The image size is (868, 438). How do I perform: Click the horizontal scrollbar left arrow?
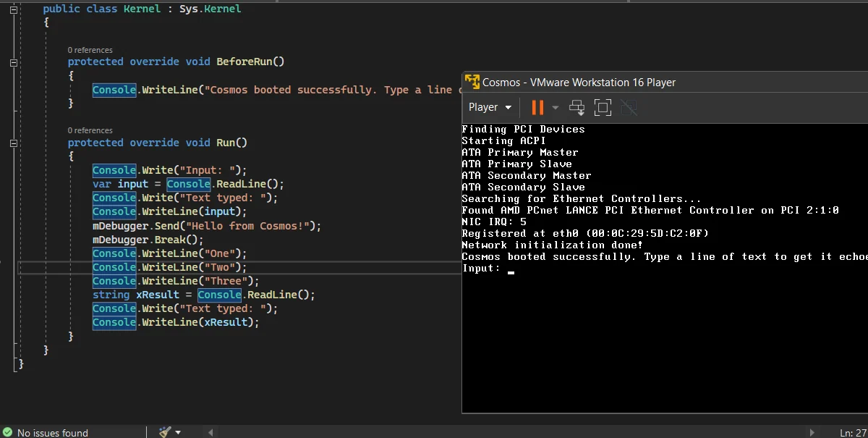(x=210, y=433)
